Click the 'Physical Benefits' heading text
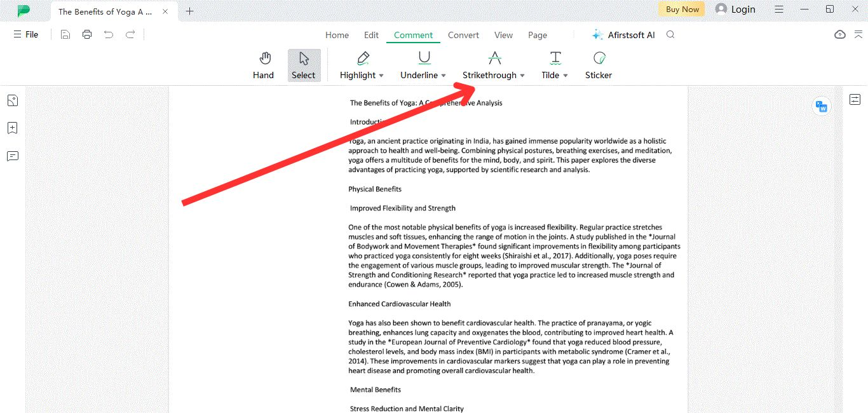Viewport: 868px width, 413px height. coord(375,189)
